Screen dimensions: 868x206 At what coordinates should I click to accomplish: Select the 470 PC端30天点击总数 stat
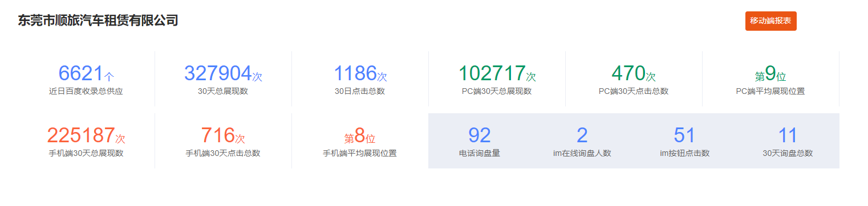(x=634, y=79)
